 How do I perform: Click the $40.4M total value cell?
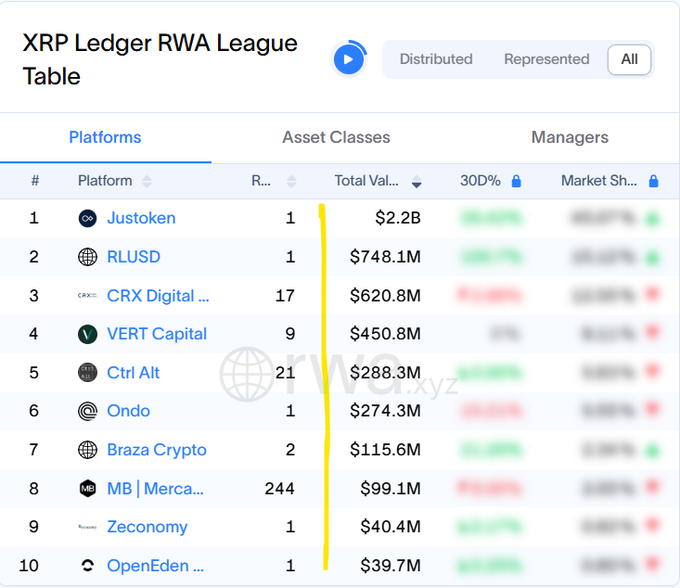[390, 527]
